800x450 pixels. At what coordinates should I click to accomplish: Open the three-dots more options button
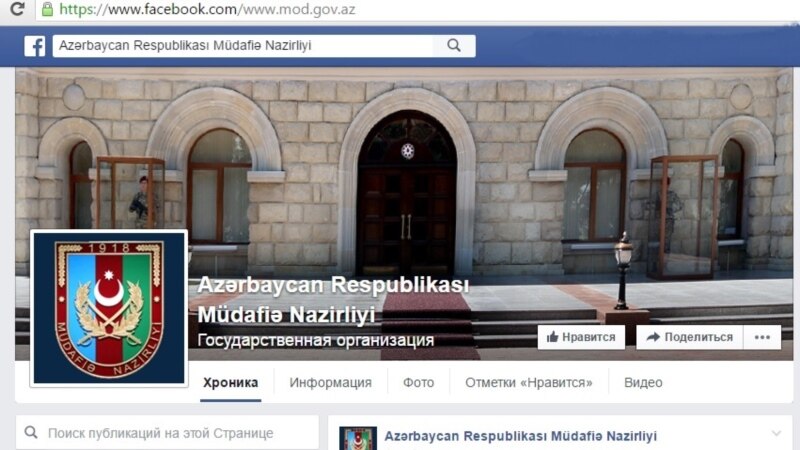pyautogui.click(x=762, y=337)
